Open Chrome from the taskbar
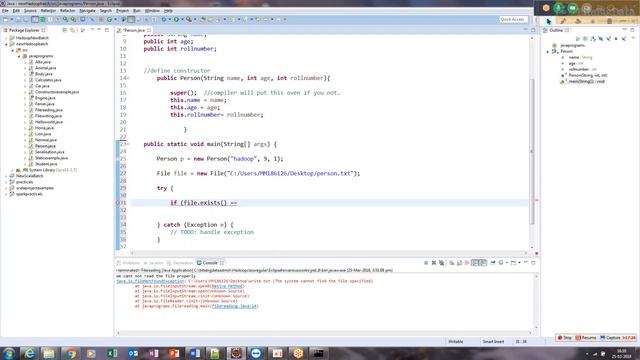 click(x=71, y=353)
